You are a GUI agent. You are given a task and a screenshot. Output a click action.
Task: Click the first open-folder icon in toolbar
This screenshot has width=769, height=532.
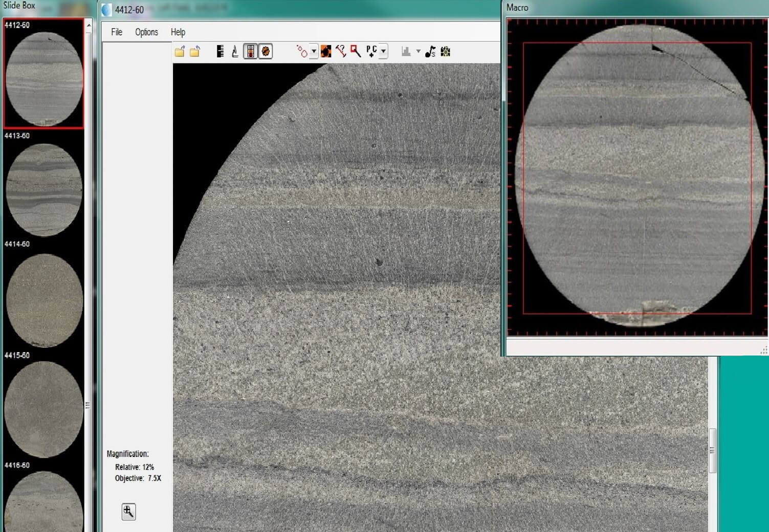(x=180, y=52)
